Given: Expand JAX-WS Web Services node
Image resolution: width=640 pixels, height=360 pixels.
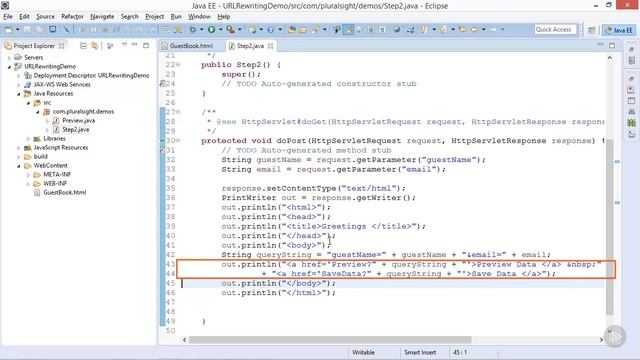Looking at the screenshot, I should click(x=18, y=84).
